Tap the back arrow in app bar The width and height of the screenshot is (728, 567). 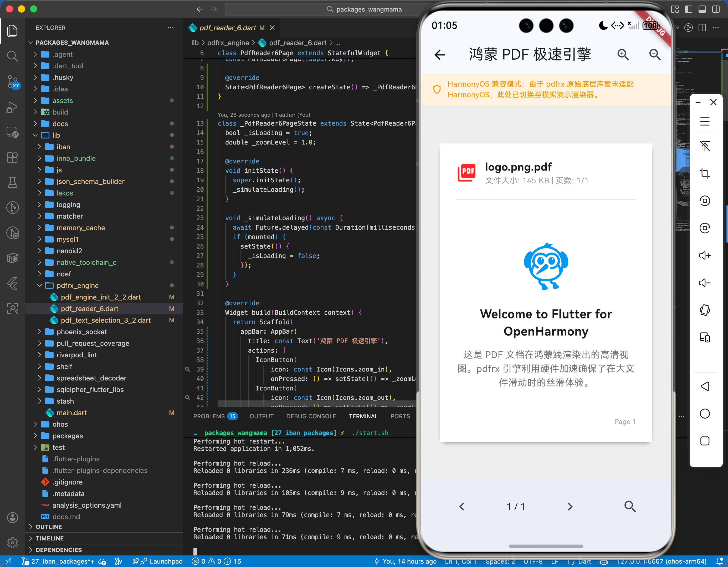coord(440,55)
